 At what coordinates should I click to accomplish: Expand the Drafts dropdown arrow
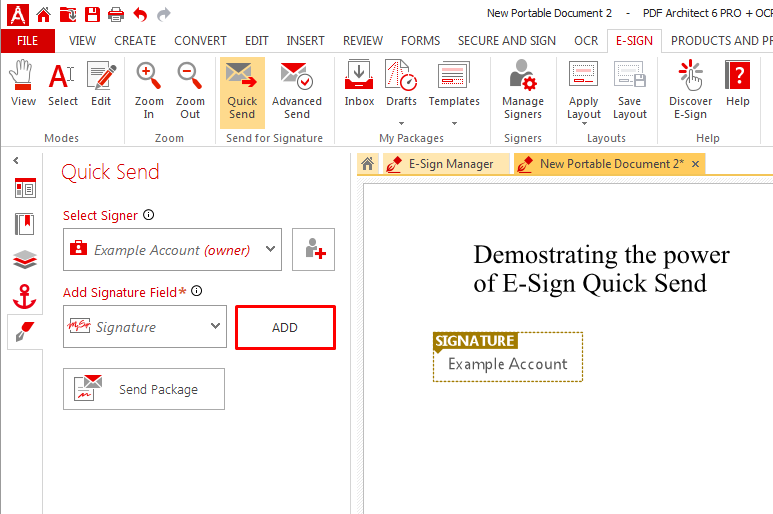tap(401, 123)
